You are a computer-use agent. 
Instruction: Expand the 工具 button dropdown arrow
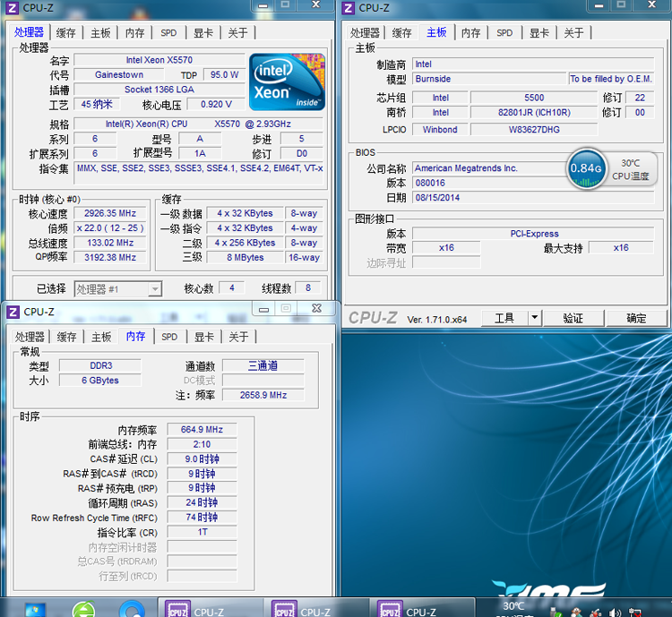tap(534, 318)
